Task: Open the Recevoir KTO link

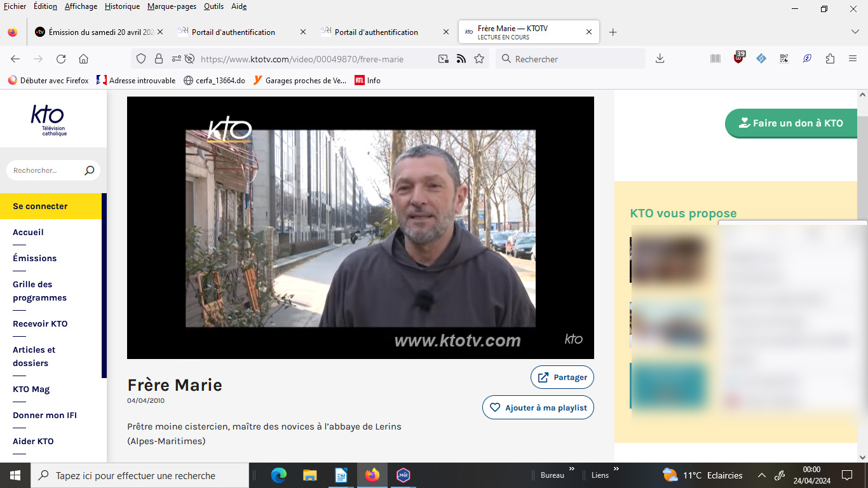Action: pyautogui.click(x=40, y=323)
